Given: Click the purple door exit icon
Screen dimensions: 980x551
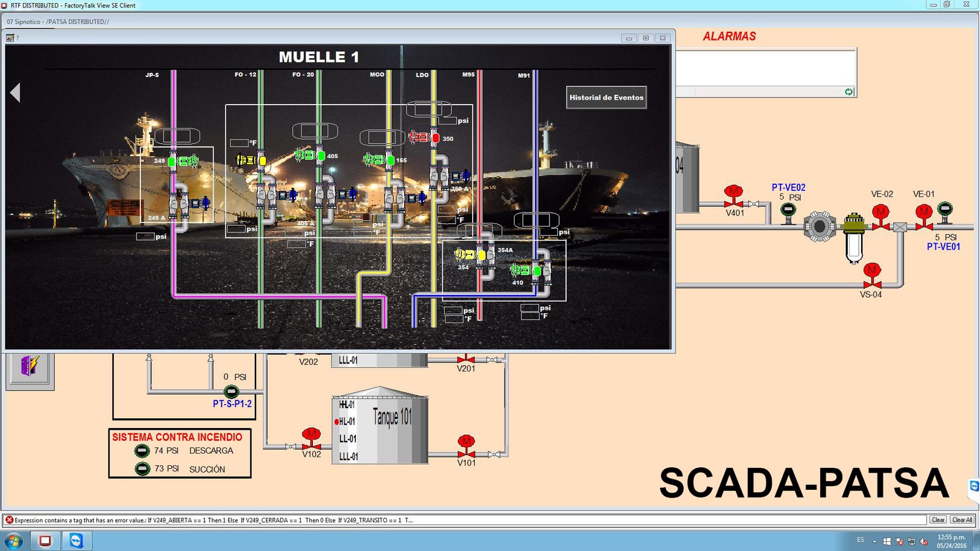Looking at the screenshot, I should (29, 367).
